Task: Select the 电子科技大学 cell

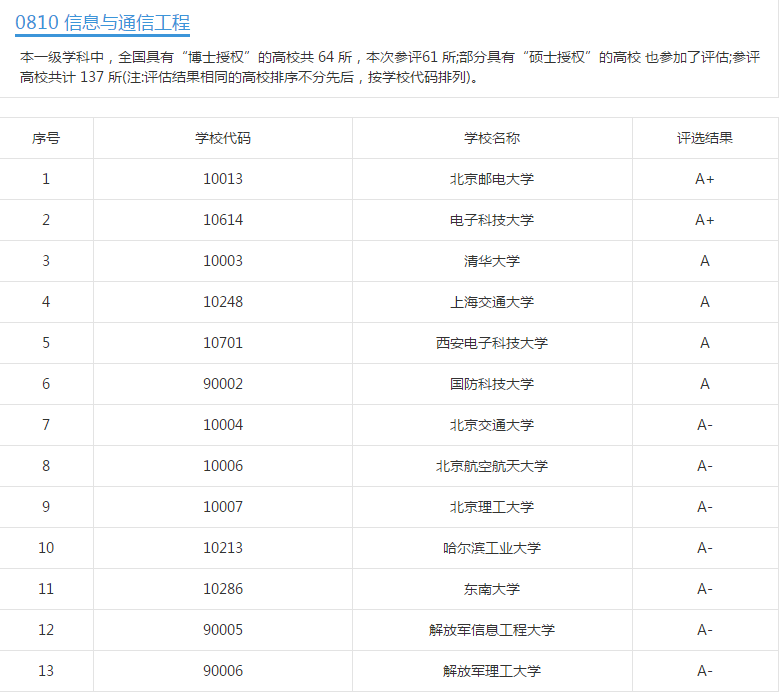Action: pos(492,220)
